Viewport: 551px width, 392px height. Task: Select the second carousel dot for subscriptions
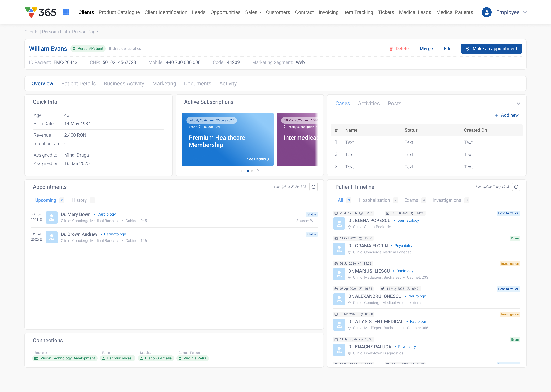pyautogui.click(x=252, y=171)
